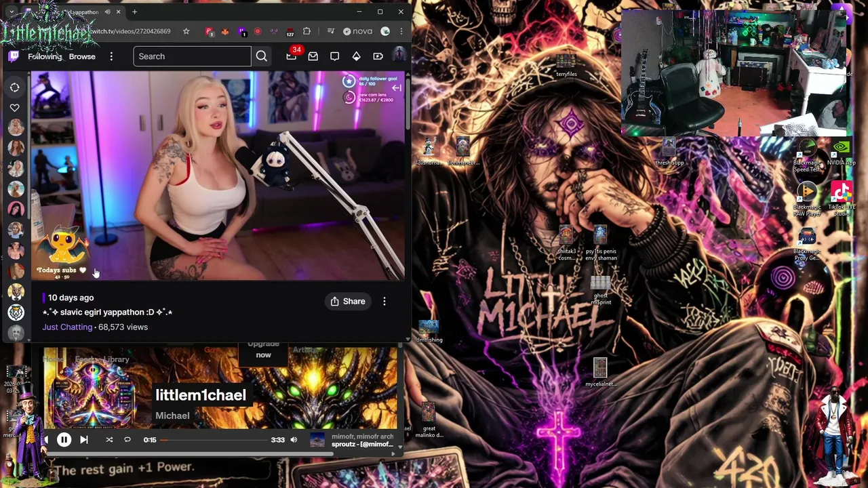Close the yappathon browser tab
Viewport: 868px width, 488px height.
click(x=118, y=12)
